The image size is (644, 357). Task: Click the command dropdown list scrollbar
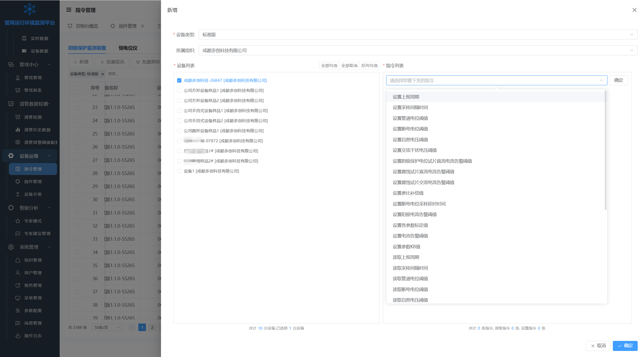coord(606,150)
